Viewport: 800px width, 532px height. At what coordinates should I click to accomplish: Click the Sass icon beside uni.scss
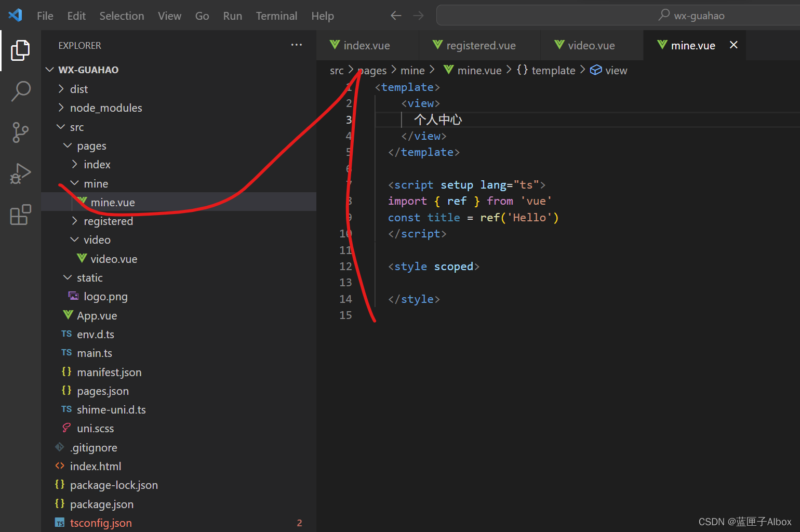click(x=66, y=428)
